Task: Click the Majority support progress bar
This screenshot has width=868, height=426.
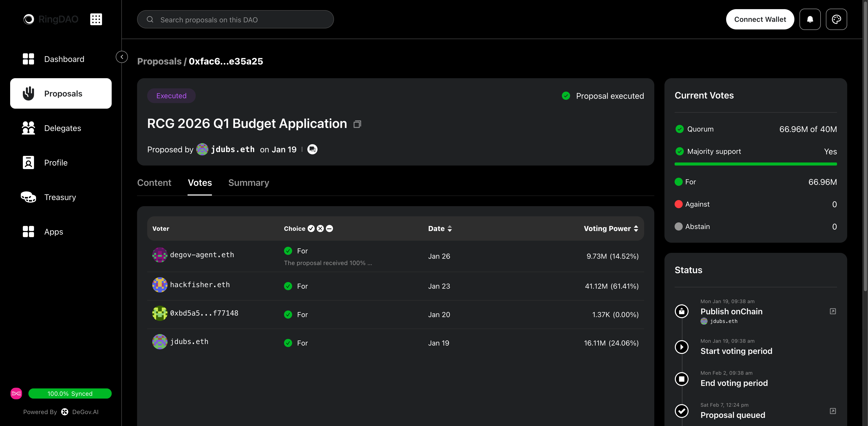Action: [756, 164]
